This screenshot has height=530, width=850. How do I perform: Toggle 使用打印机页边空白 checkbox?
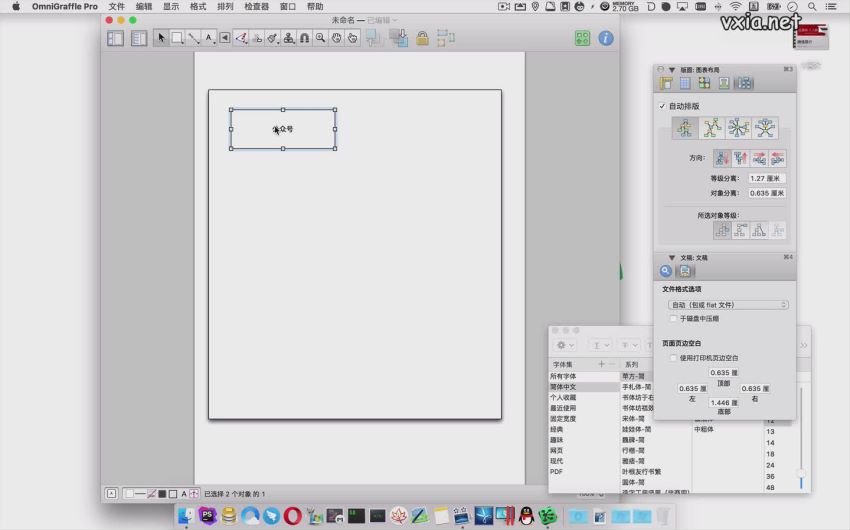pos(673,358)
